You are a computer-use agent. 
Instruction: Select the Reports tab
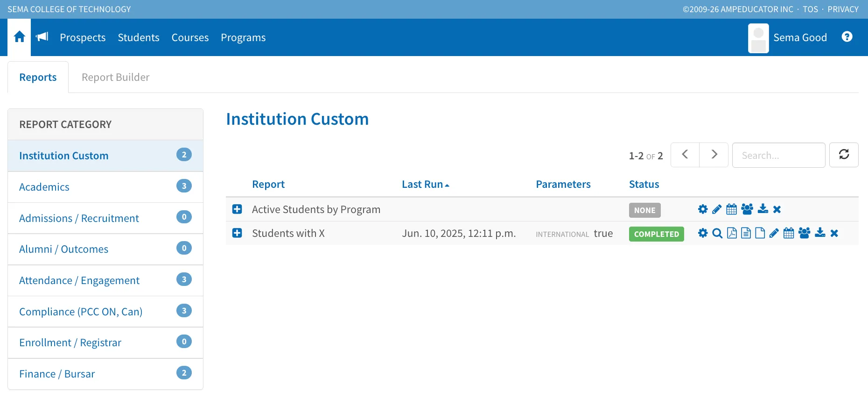tap(38, 77)
